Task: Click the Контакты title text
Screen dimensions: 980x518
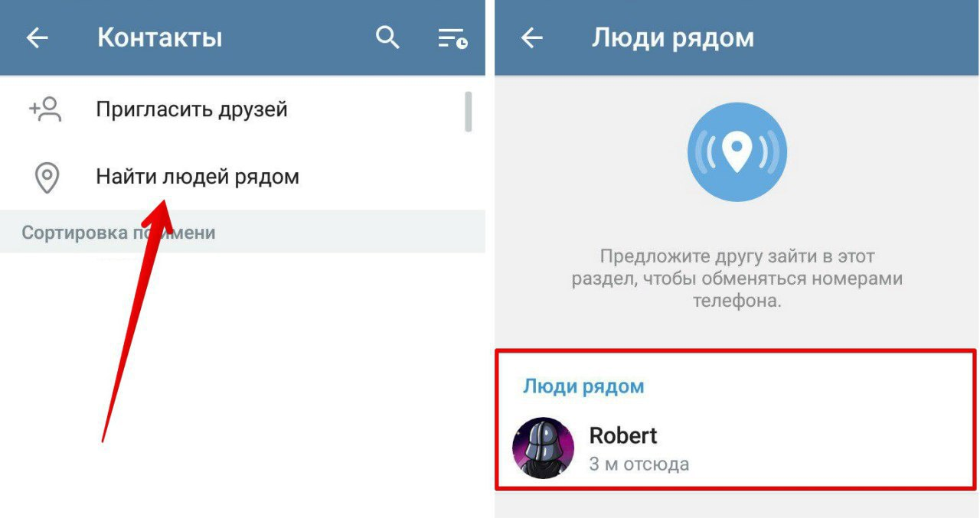Action: pos(159,37)
